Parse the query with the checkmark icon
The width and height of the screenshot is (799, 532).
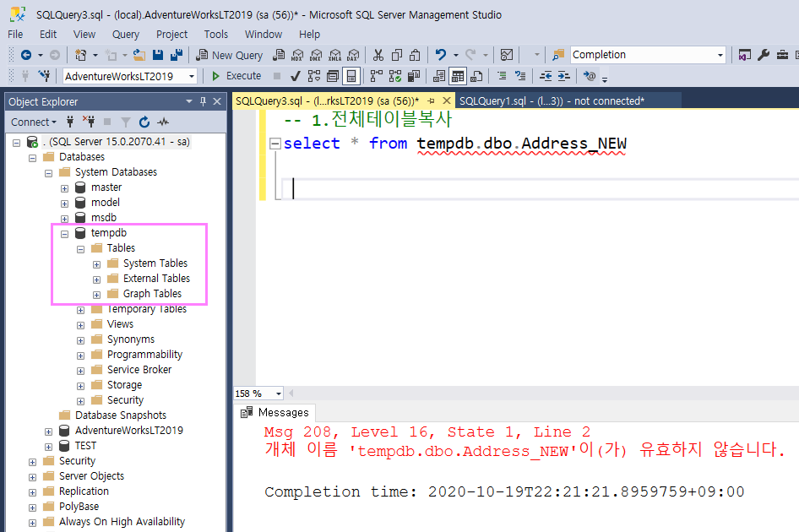(x=295, y=77)
